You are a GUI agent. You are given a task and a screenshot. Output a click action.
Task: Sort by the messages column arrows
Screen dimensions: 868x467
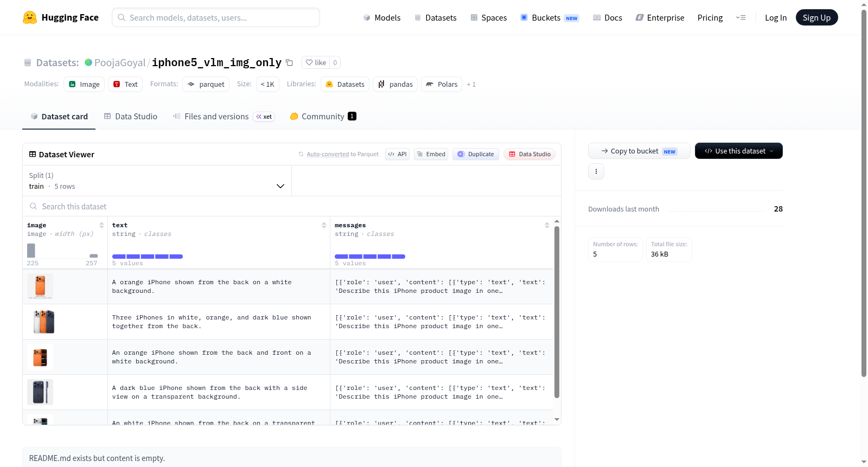(547, 225)
